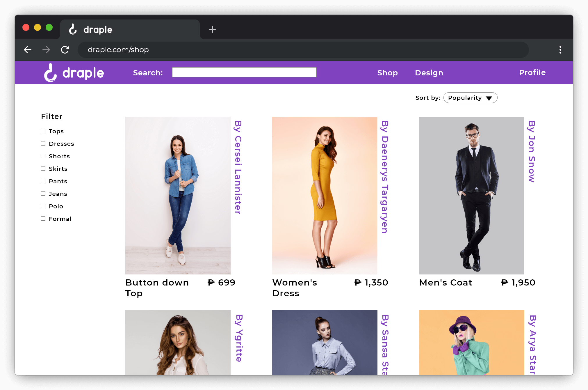Close the window with the red button
Viewport: 588px width, 390px height.
(26, 27)
